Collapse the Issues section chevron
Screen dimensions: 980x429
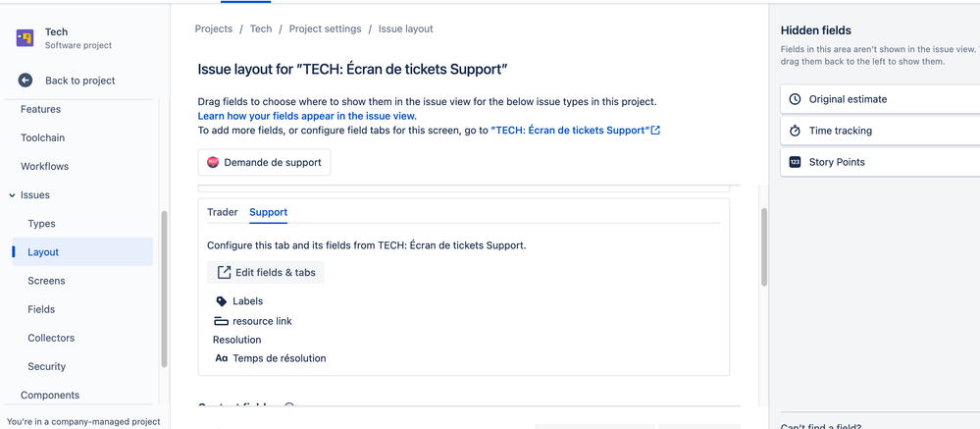[x=13, y=195]
